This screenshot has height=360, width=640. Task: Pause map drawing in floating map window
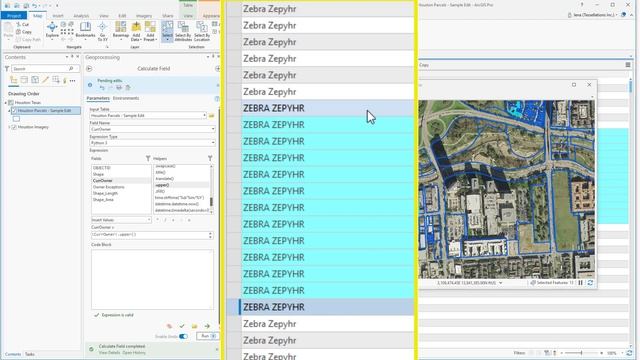(580, 282)
